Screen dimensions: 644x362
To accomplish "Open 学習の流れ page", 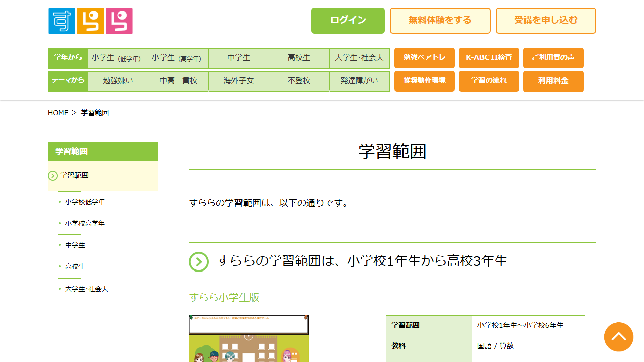I will point(489,81).
